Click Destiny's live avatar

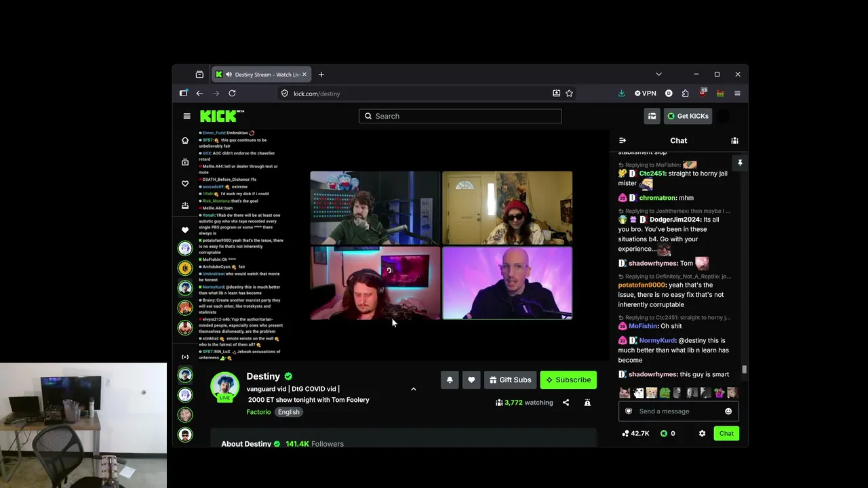pos(224,386)
